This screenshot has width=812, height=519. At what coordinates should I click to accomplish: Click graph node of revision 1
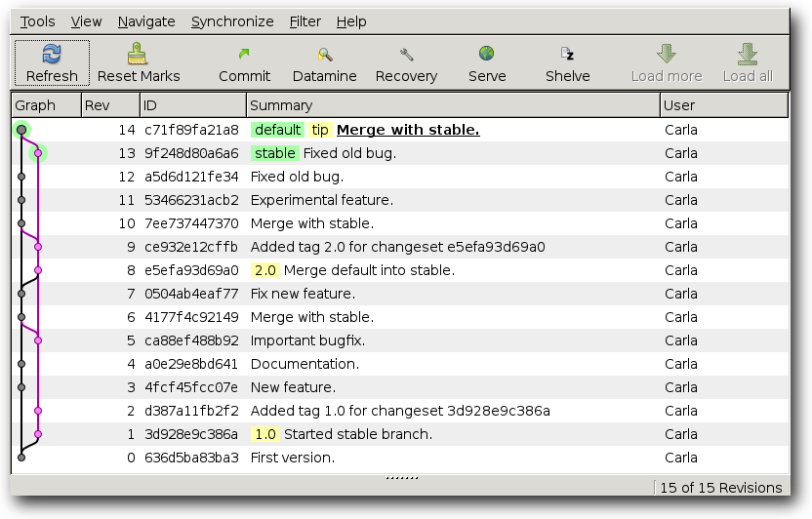38,434
